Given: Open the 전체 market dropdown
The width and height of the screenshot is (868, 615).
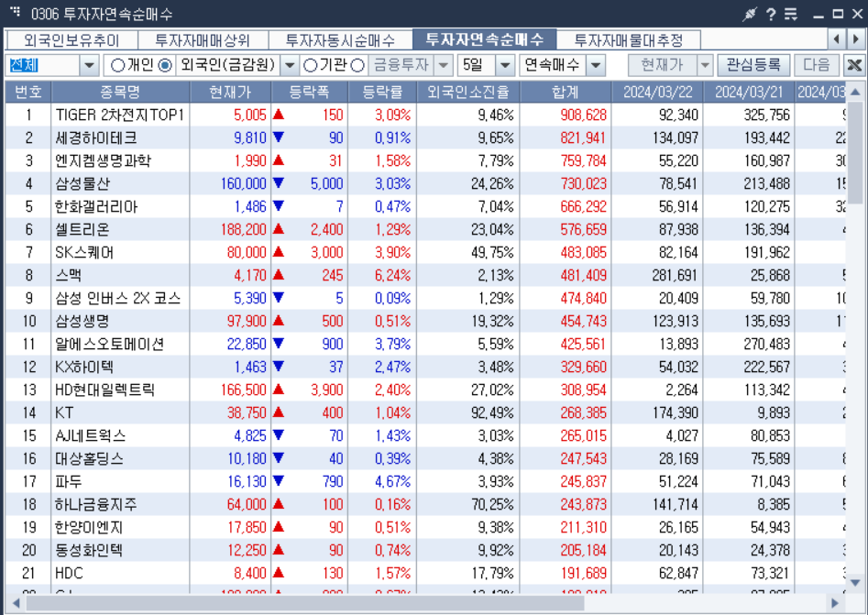Looking at the screenshot, I should point(89,66).
